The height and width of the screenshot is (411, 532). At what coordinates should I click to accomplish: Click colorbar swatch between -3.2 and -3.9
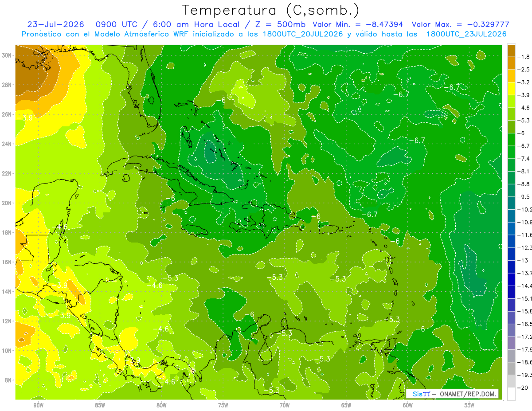[x=511, y=88]
